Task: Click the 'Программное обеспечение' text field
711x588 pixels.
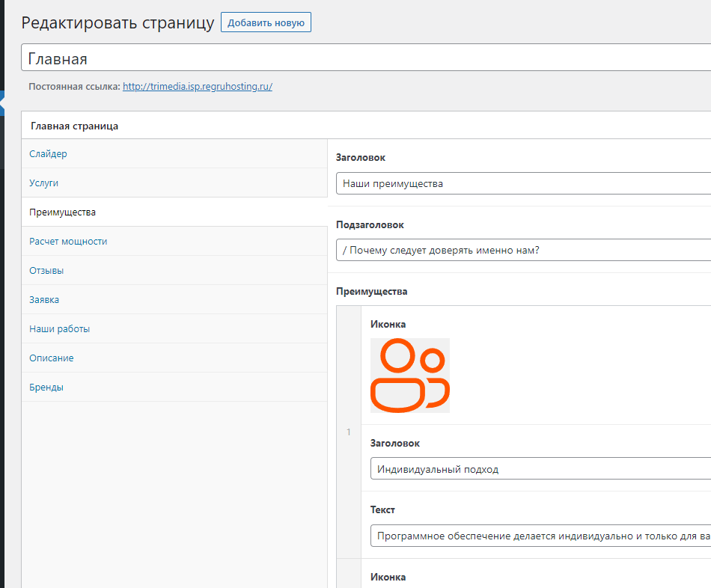Action: (x=540, y=536)
